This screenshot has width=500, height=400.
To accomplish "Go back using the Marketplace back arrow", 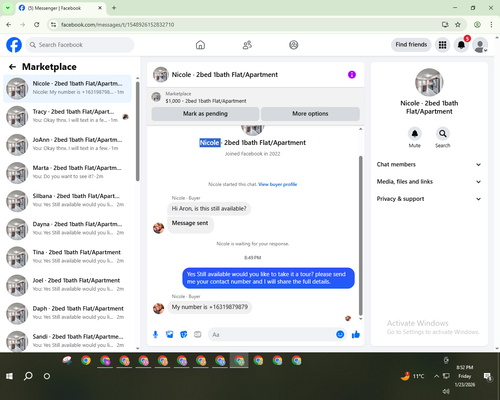I will coord(12,67).
